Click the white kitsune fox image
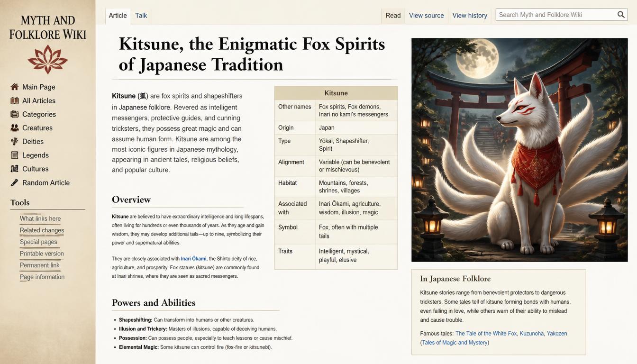This screenshot has width=637, height=364. (x=519, y=150)
